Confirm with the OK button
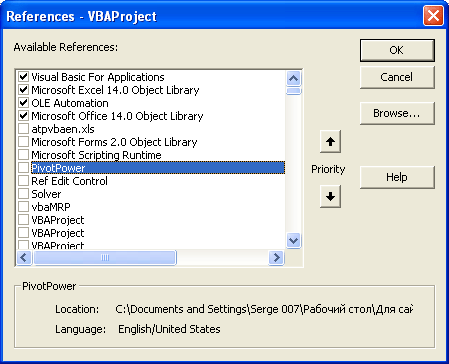Viewport: 449px width, 364px height. click(397, 50)
